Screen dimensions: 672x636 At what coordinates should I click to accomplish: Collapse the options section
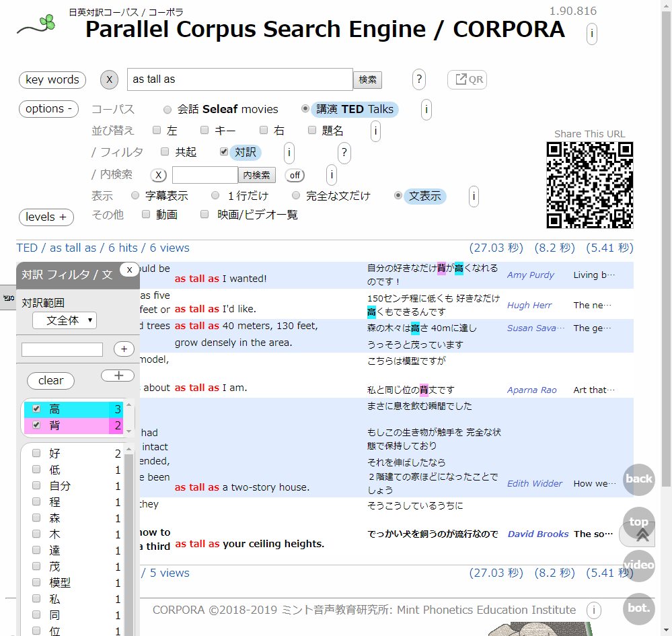48,109
